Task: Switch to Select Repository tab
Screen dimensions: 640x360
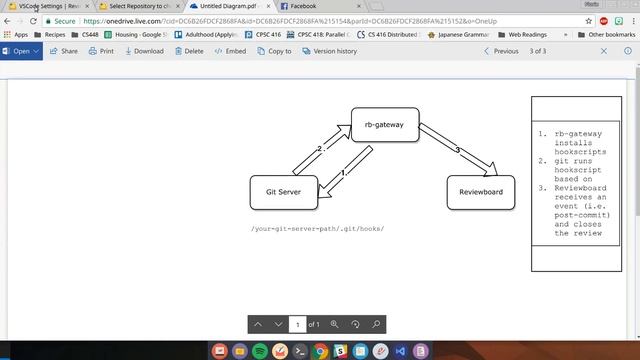Action: [x=139, y=6]
